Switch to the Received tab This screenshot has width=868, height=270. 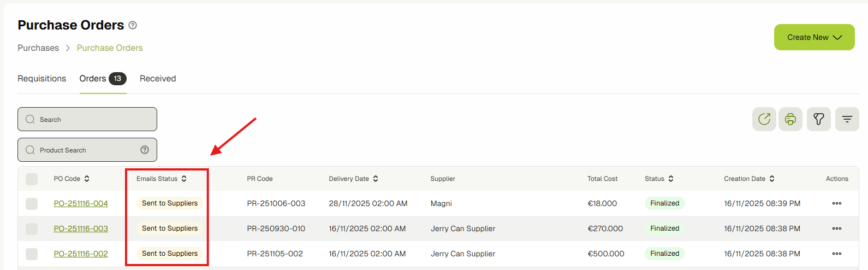pyautogui.click(x=158, y=79)
